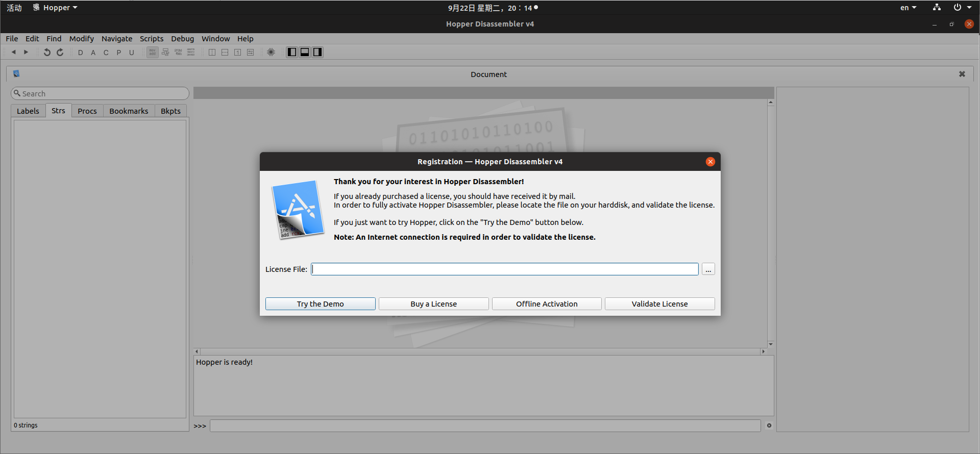
Task: Open the en input language dropdown
Action: click(x=909, y=8)
